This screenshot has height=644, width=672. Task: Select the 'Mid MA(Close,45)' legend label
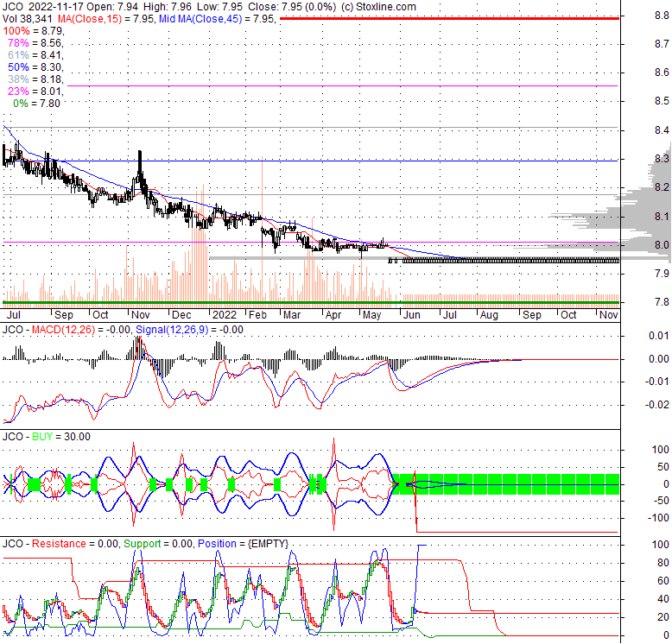200,19
